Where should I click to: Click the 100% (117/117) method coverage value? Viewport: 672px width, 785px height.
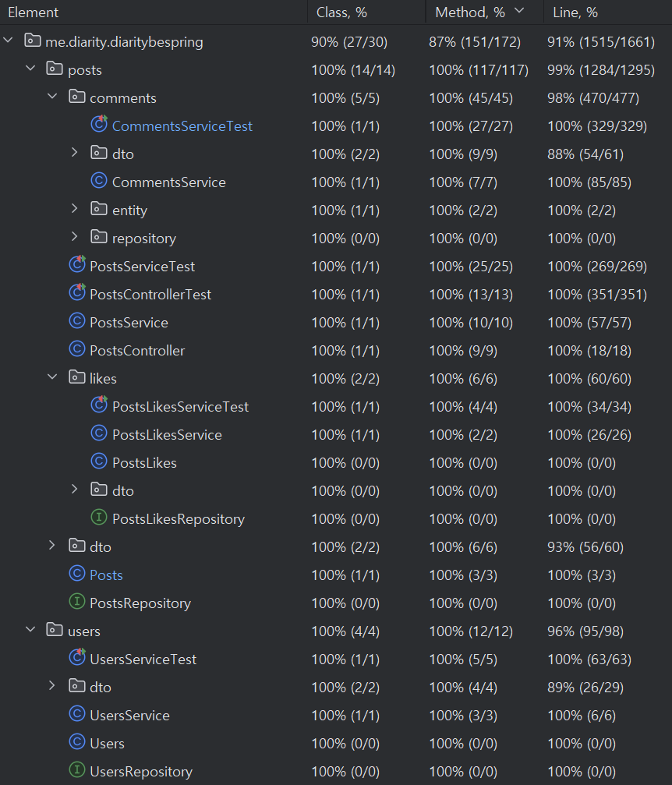coord(479,70)
